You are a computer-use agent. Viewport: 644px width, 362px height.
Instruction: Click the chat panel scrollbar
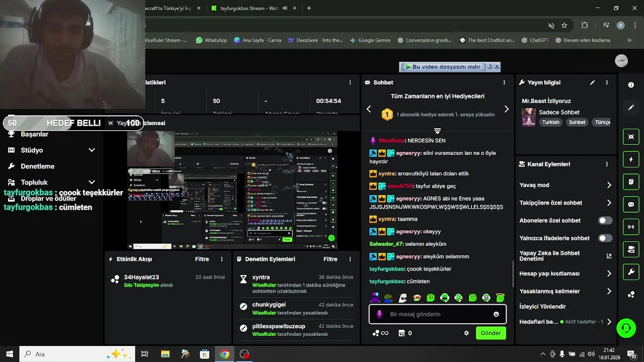click(513, 273)
